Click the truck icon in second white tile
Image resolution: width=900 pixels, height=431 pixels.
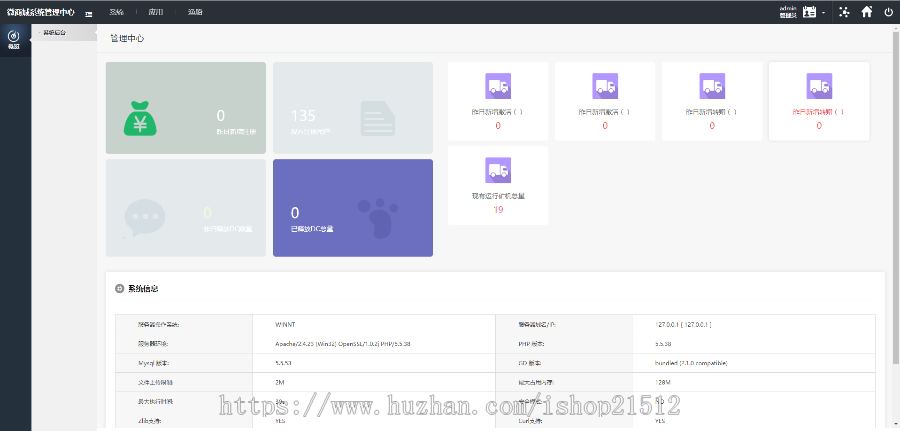[x=605, y=86]
